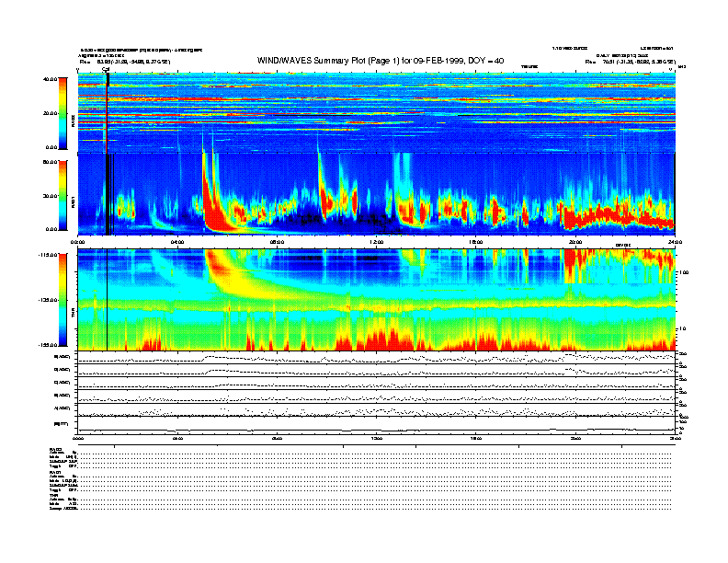Click the RAD2 color scale bar
Image resolution: width=728 pixels, height=563 pixels.
pos(63,113)
